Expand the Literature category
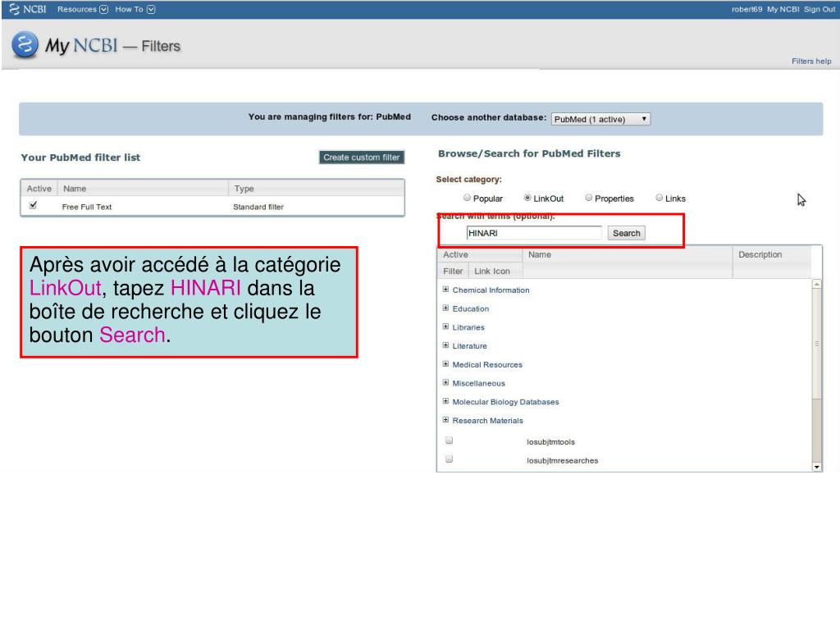840x630 pixels. 445,345
